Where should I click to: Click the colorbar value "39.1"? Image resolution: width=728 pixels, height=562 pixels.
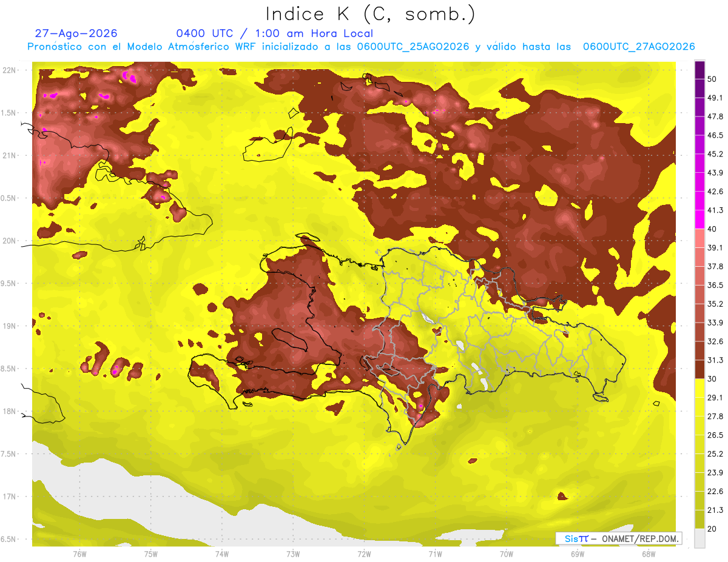(x=715, y=247)
